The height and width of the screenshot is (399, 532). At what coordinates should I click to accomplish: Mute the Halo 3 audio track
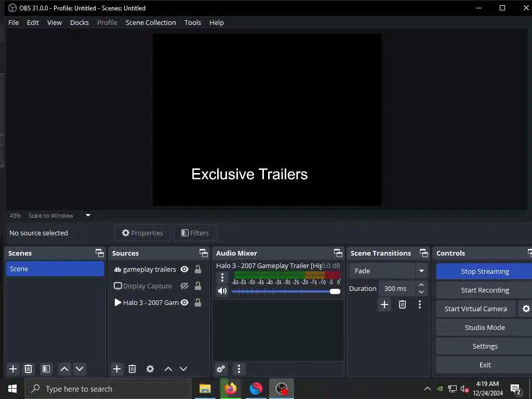pyautogui.click(x=222, y=291)
